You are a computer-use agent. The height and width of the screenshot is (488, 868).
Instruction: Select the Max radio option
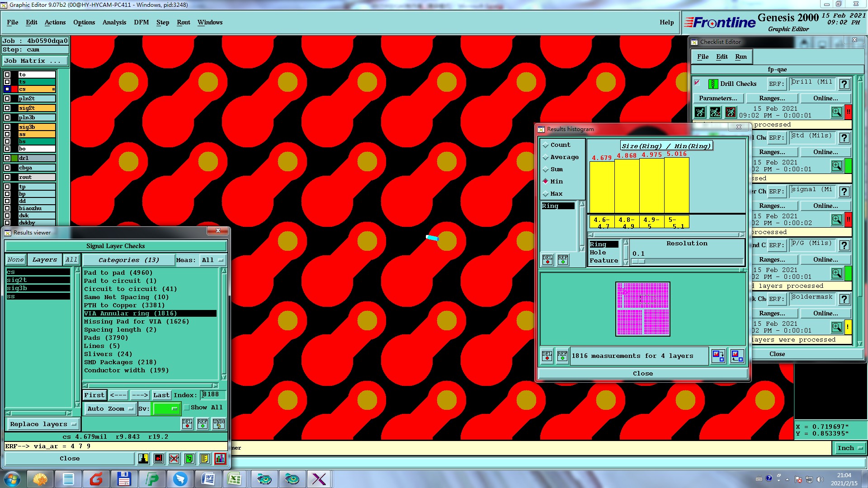pyautogui.click(x=546, y=194)
